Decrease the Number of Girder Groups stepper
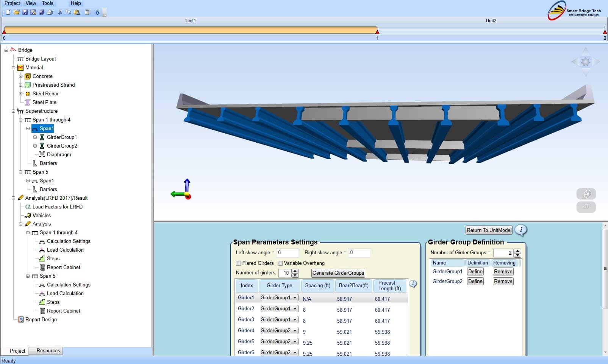This screenshot has height=364, width=608. click(x=517, y=255)
